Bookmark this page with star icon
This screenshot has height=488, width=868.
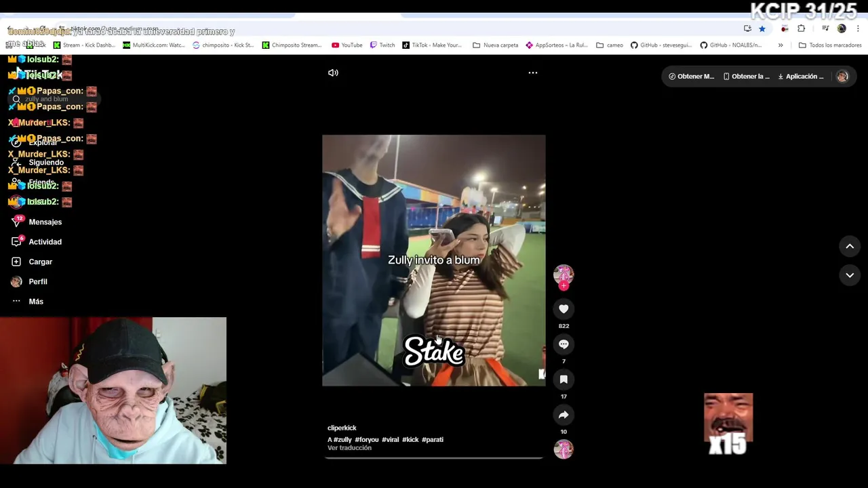coord(762,28)
